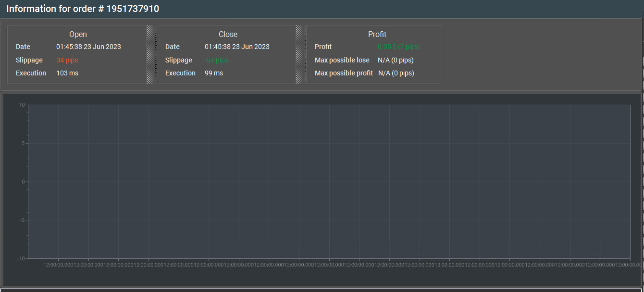Click the Profit panel header

[377, 34]
